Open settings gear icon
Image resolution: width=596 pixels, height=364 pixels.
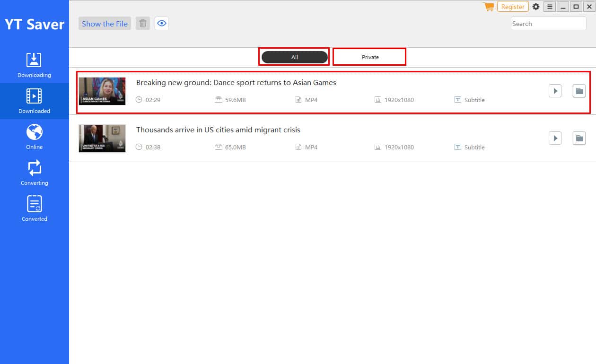pos(536,7)
